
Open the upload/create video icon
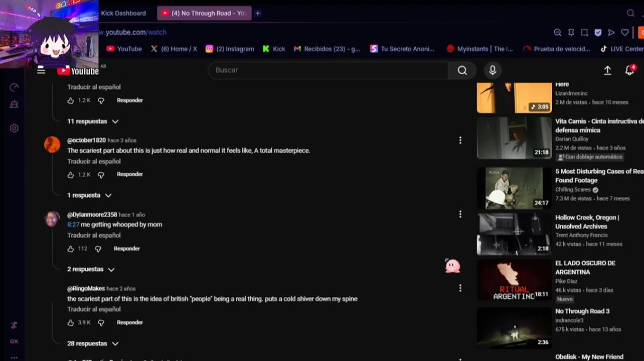click(607, 71)
